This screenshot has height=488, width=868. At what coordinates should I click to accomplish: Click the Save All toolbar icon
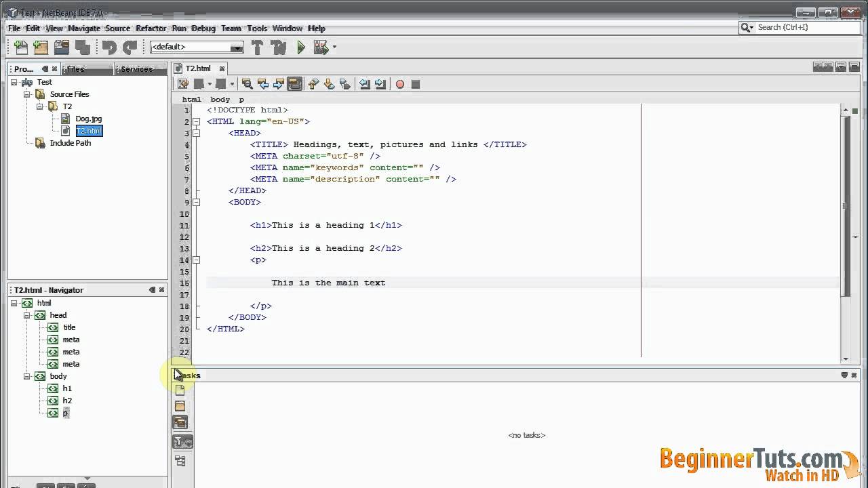point(83,47)
